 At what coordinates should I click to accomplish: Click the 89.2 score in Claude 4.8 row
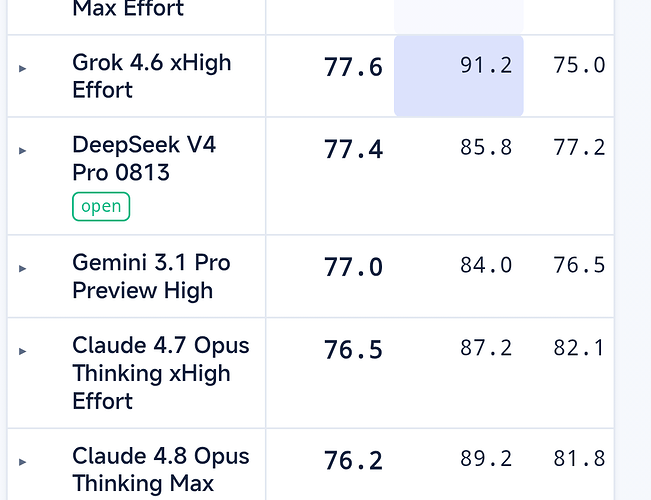tap(486, 458)
